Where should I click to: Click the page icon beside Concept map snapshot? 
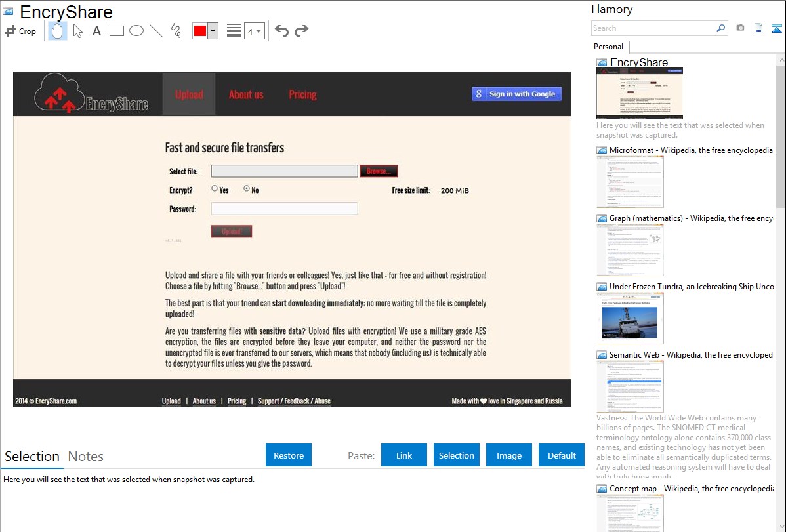(x=602, y=489)
